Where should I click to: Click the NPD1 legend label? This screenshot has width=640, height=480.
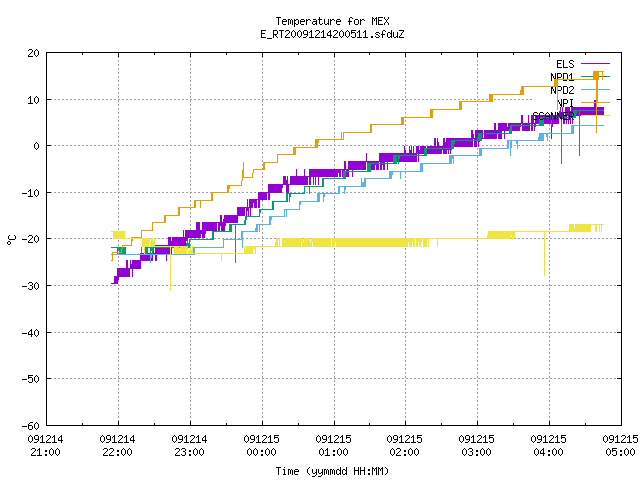(562, 77)
